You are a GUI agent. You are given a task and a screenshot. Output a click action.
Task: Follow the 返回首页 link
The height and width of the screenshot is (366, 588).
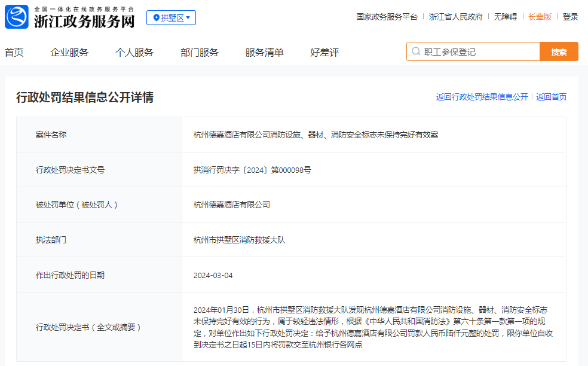click(x=551, y=97)
